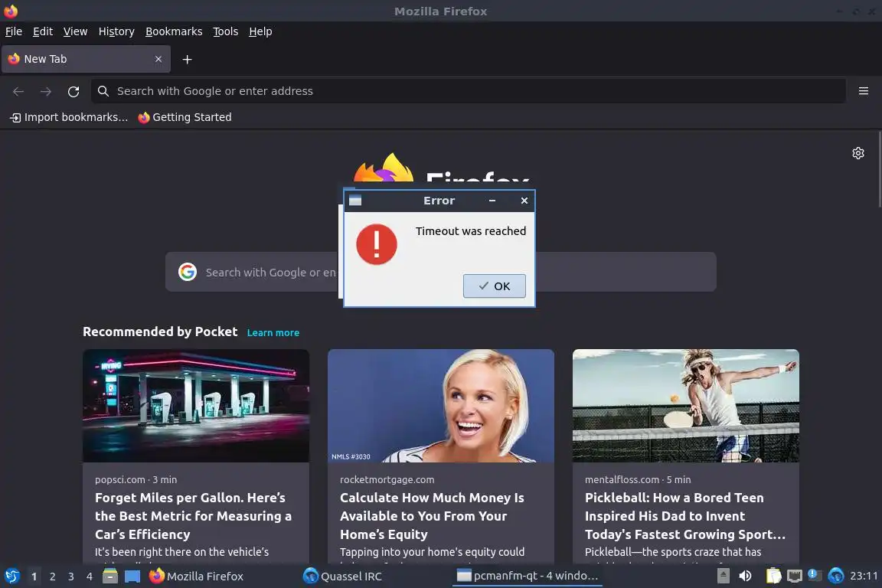Select the New Tab tab
This screenshot has width=882, height=588.
(x=86, y=59)
